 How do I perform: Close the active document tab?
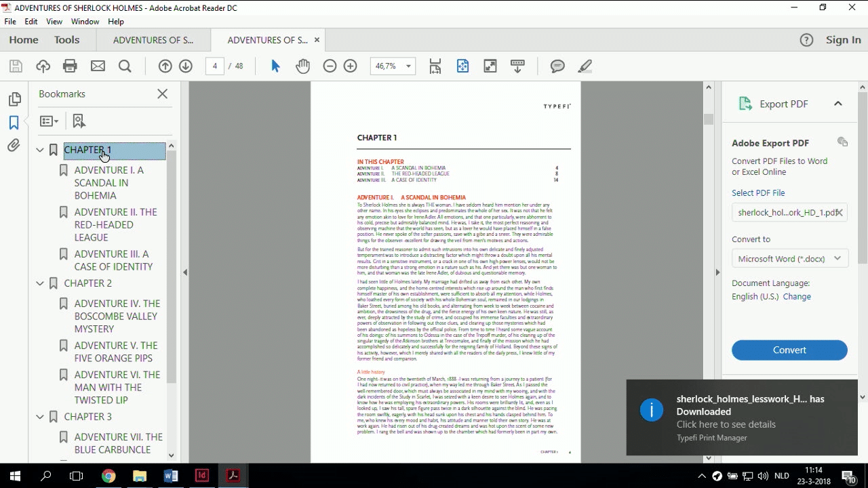317,40
